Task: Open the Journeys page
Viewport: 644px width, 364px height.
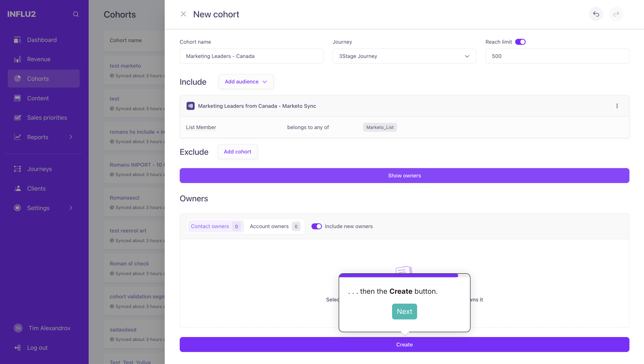Action: pyautogui.click(x=39, y=169)
